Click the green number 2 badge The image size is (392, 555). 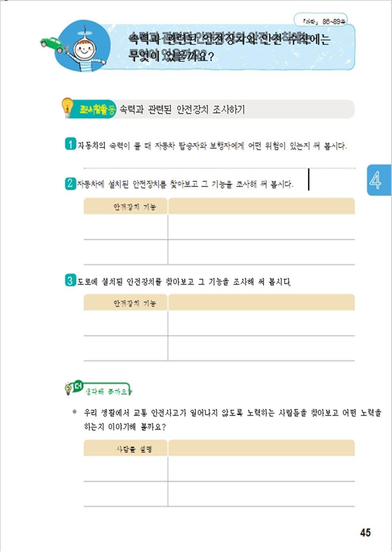[x=70, y=183]
